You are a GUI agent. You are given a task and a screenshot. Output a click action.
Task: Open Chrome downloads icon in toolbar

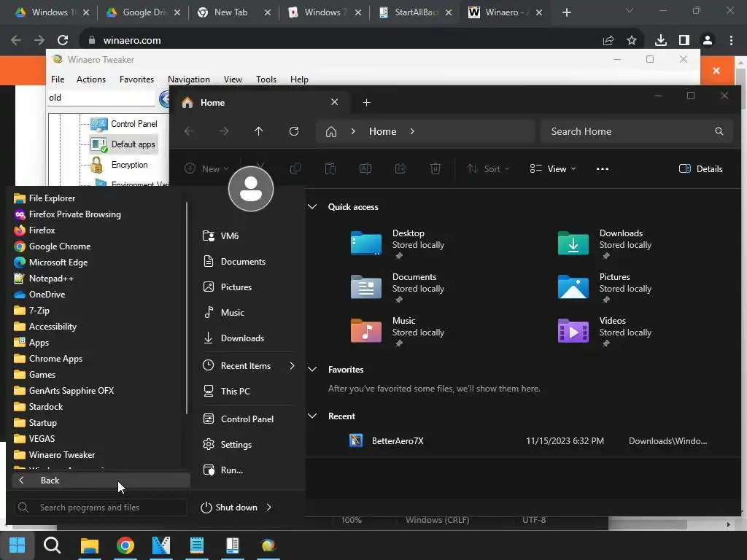click(x=661, y=41)
